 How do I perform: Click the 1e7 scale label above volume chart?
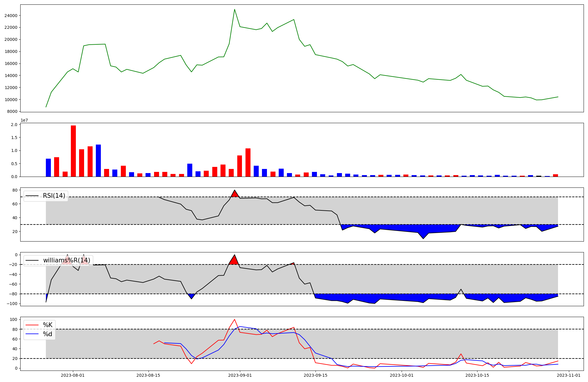tap(24, 120)
